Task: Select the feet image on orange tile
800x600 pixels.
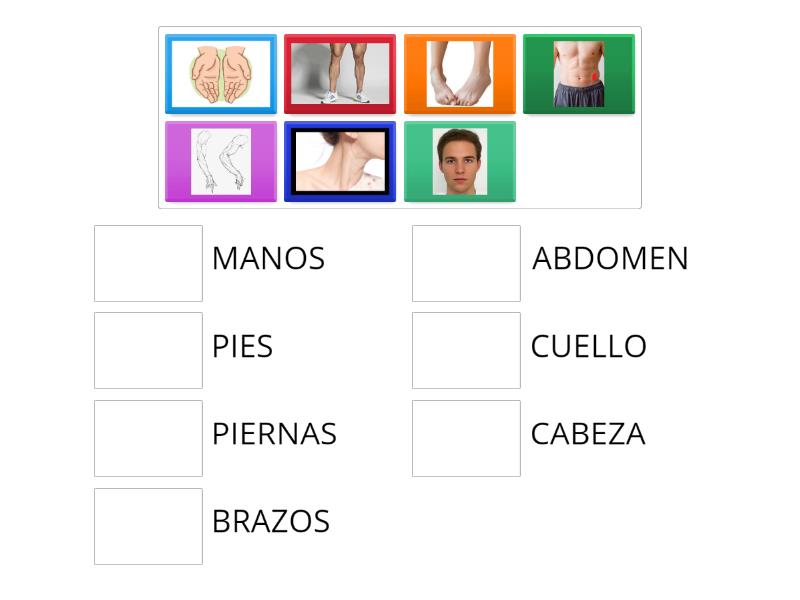Action: 459,73
